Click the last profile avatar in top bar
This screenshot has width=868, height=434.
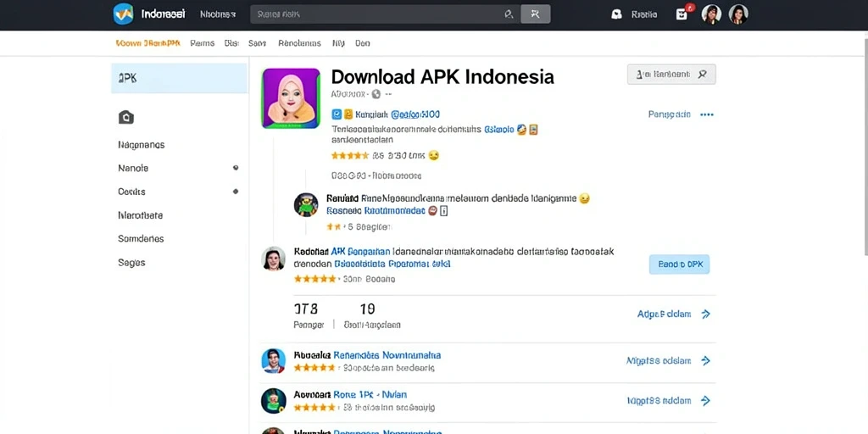pyautogui.click(x=738, y=14)
